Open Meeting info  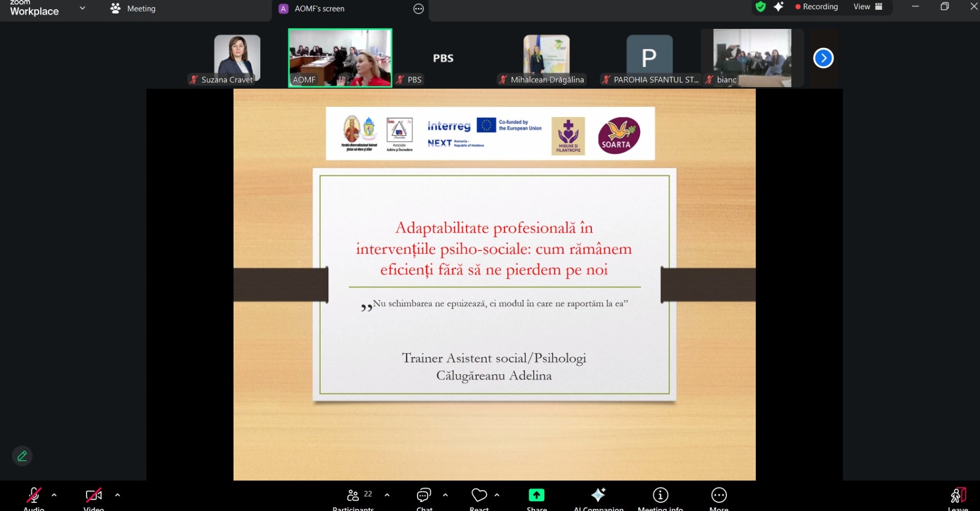pyautogui.click(x=660, y=496)
